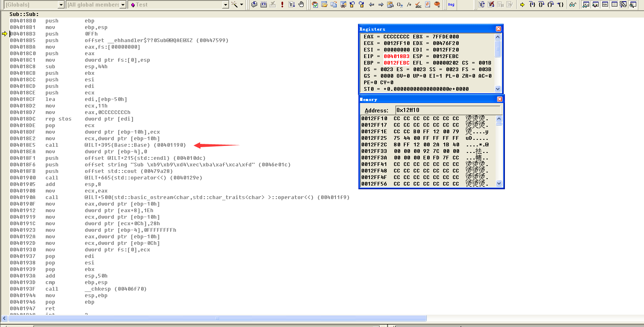Click the ret instruction at 00401947
Screen dimensions: 644x327
(x=32, y=309)
